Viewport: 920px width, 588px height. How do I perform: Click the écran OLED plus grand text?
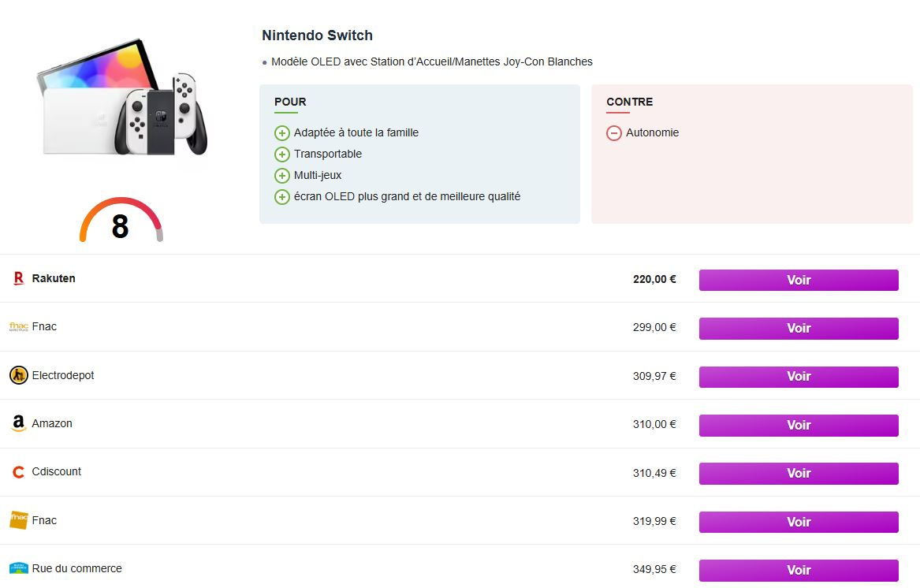click(x=408, y=196)
